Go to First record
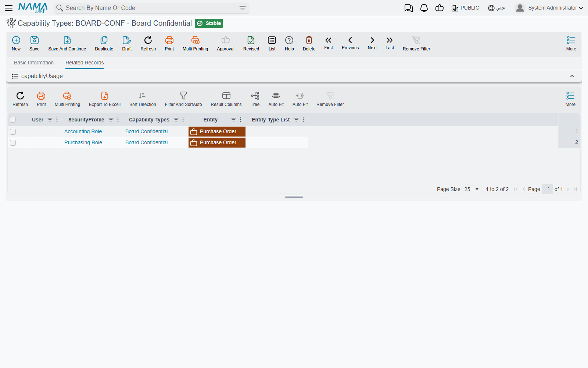The image size is (588, 368). (x=329, y=43)
